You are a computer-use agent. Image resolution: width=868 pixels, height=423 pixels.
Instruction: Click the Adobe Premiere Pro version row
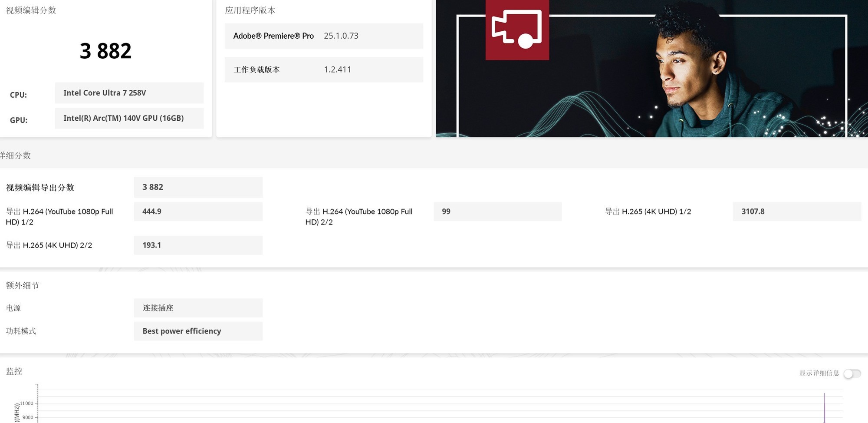(x=323, y=36)
